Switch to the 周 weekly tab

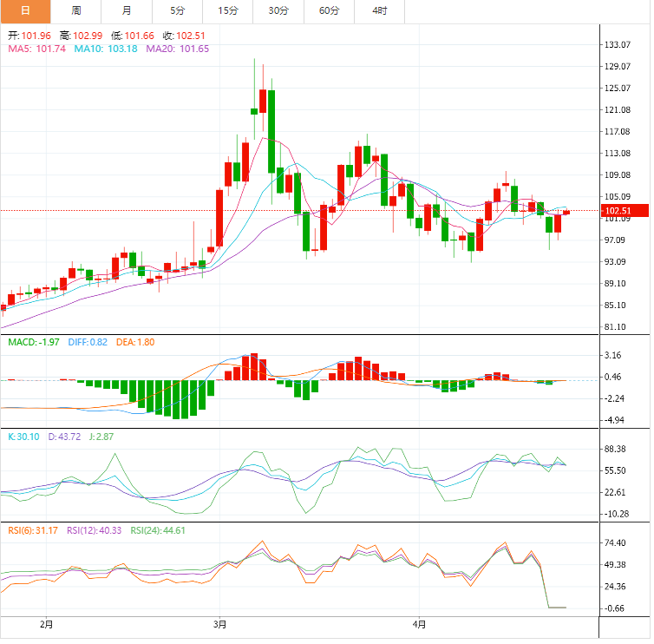click(x=76, y=11)
